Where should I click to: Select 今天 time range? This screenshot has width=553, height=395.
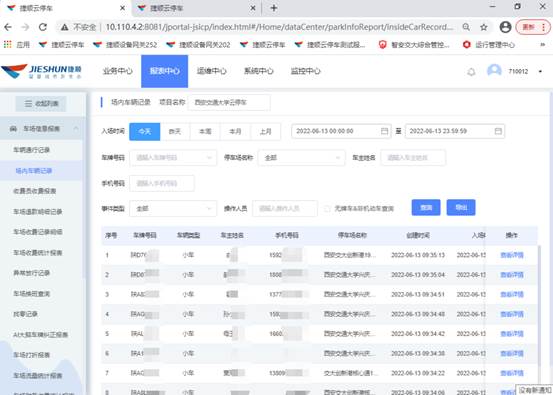pos(145,132)
